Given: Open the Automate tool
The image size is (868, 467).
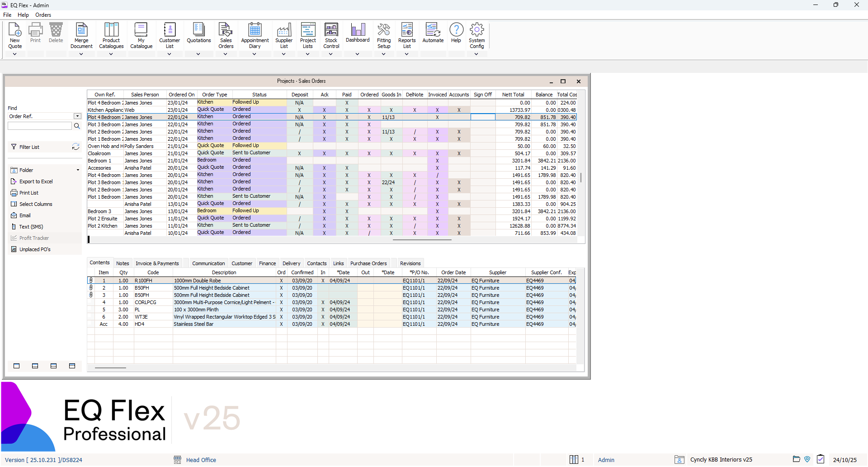Looking at the screenshot, I should click(433, 34).
